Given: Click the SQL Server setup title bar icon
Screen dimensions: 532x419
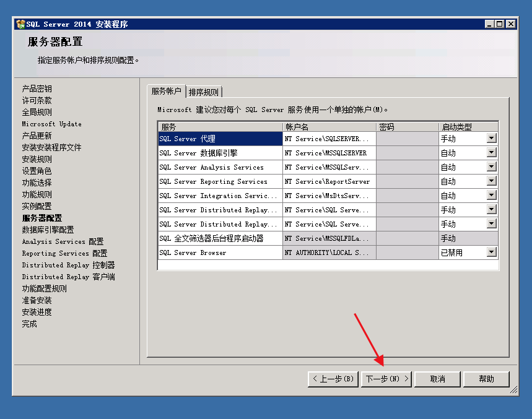Looking at the screenshot, I should click(20, 24).
